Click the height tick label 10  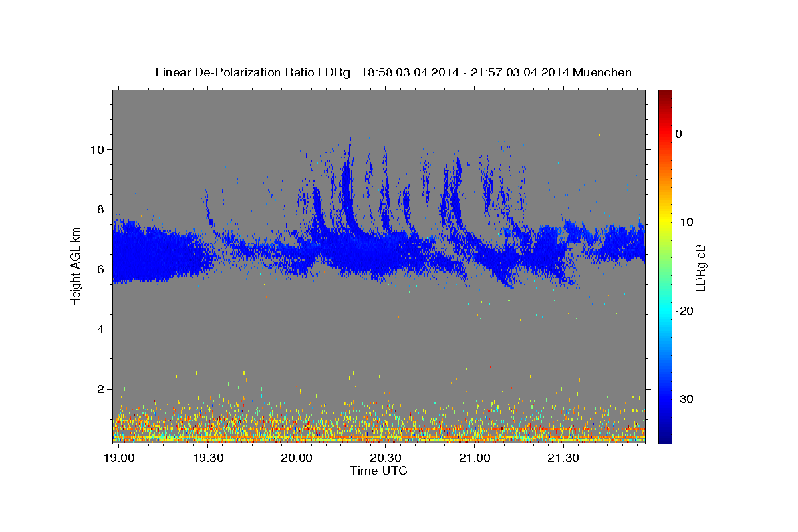point(98,149)
